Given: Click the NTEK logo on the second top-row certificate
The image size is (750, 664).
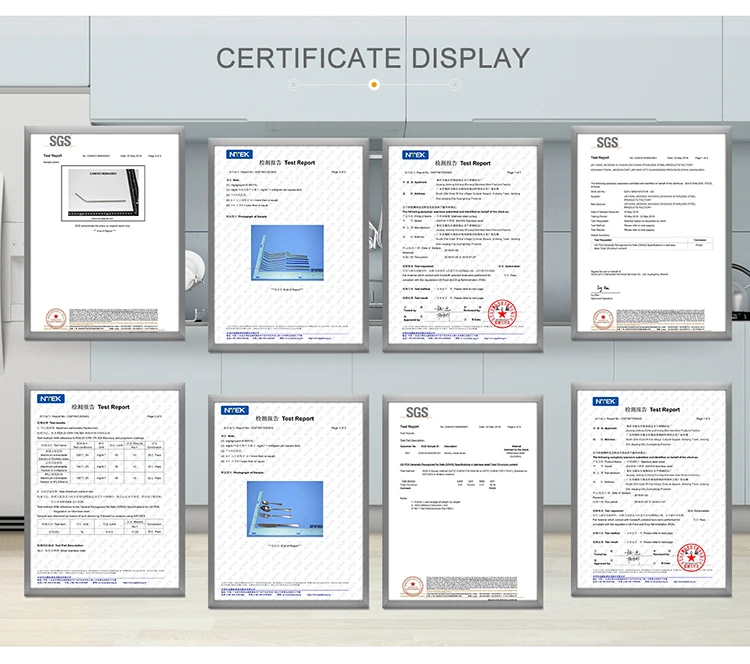Looking at the screenshot, I should (236, 155).
